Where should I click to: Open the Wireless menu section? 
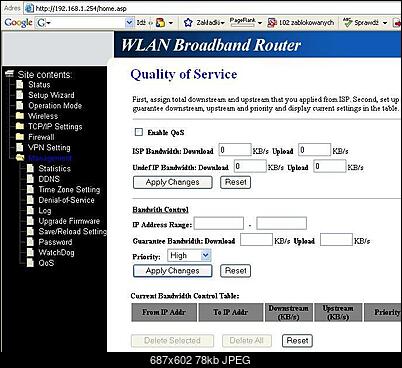[43, 116]
